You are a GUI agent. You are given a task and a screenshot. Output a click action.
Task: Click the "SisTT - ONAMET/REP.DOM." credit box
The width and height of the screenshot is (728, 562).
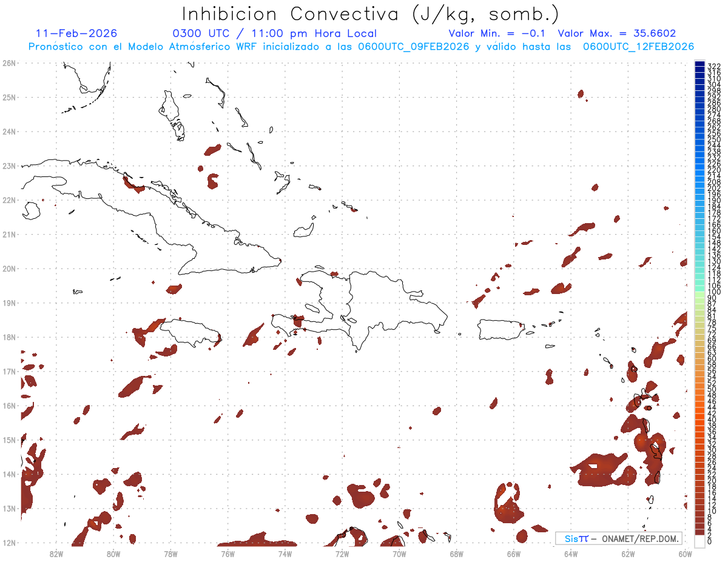point(619,538)
